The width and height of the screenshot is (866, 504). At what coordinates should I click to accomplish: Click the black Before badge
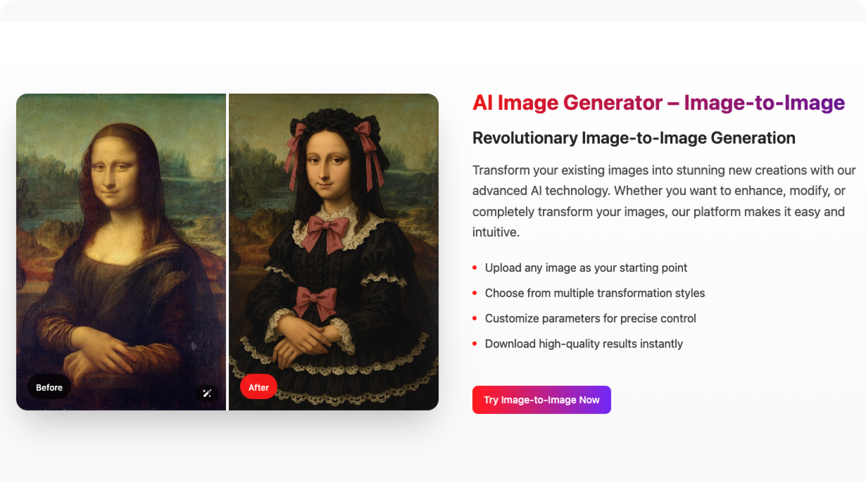point(49,387)
